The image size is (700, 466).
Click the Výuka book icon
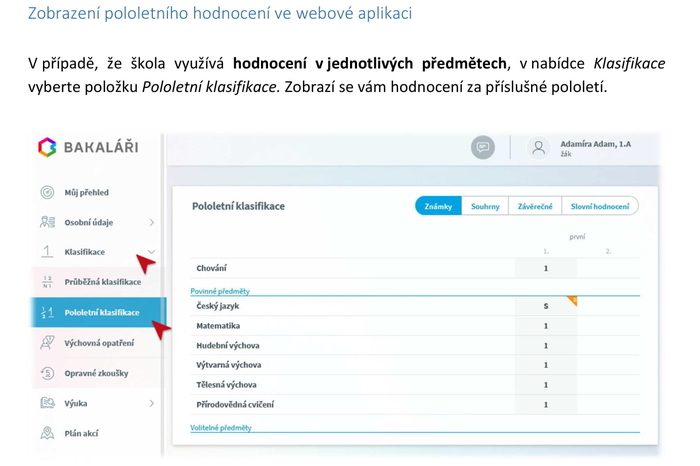47,403
